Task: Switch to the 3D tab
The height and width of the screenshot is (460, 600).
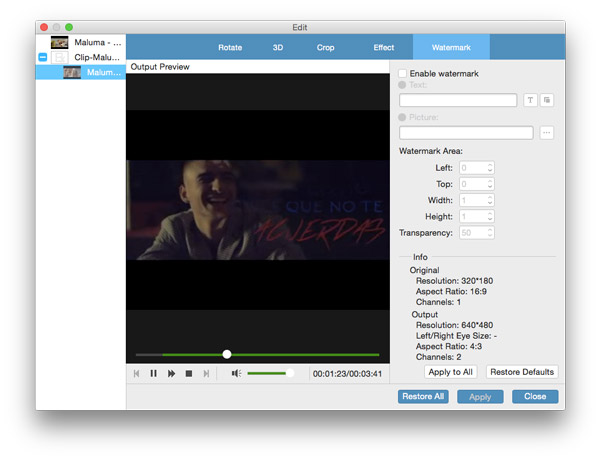Action: [x=278, y=47]
